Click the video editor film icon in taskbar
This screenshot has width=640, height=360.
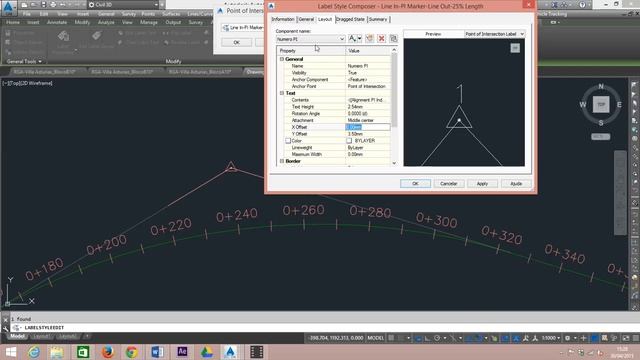[256, 352]
